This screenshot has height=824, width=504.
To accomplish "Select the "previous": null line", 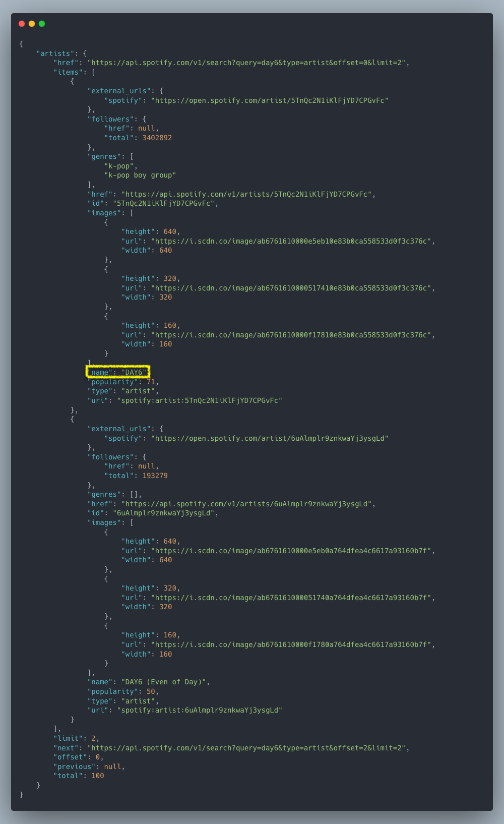I will (89, 767).
